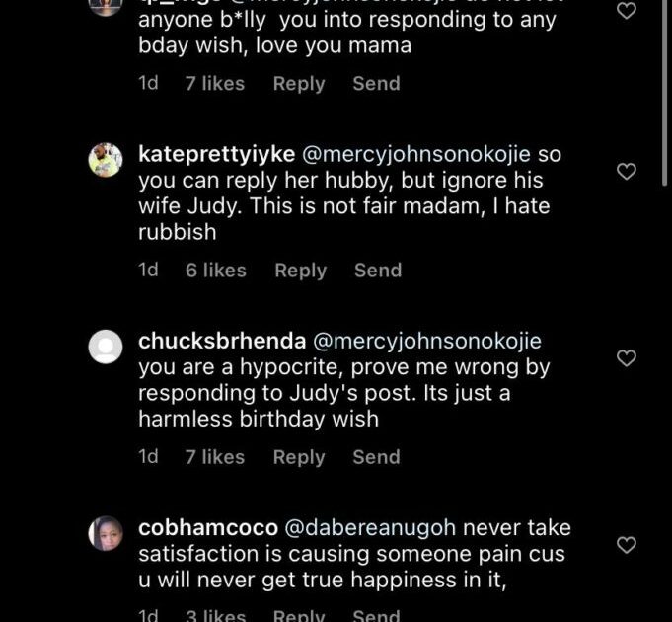
Task: Open cobhamcoco's profile picture
Action: pyautogui.click(x=106, y=533)
